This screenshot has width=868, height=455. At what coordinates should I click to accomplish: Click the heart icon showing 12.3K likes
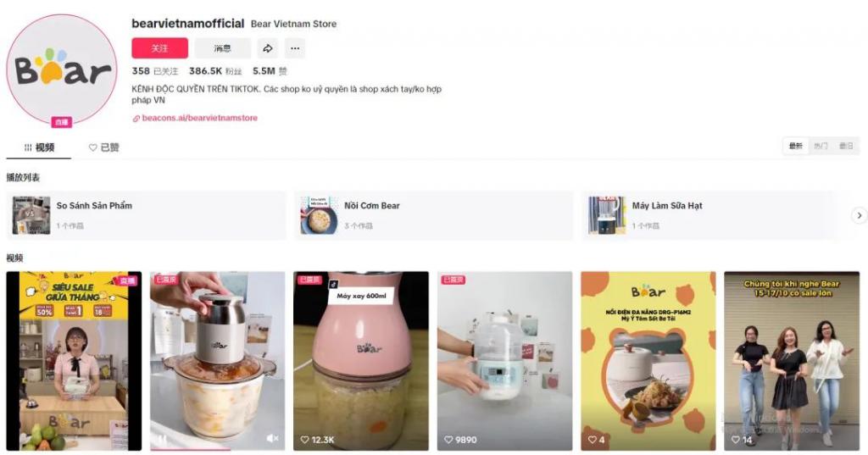pos(304,440)
